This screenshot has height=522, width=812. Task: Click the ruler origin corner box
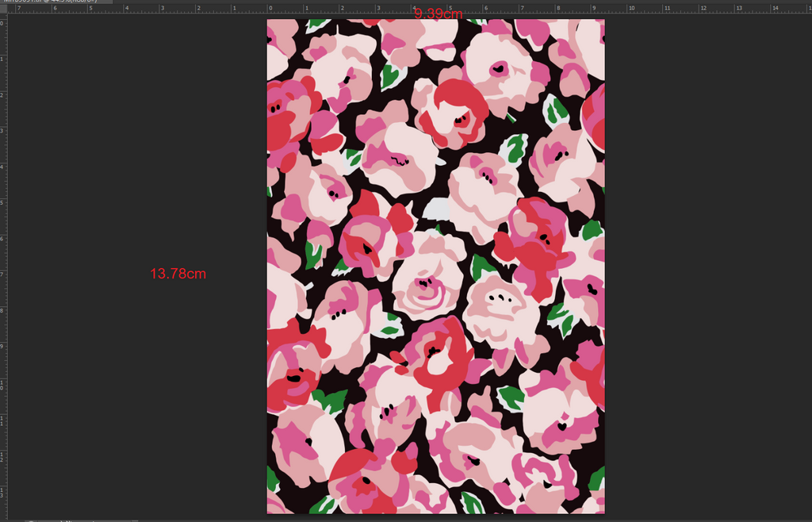(x=2, y=8)
